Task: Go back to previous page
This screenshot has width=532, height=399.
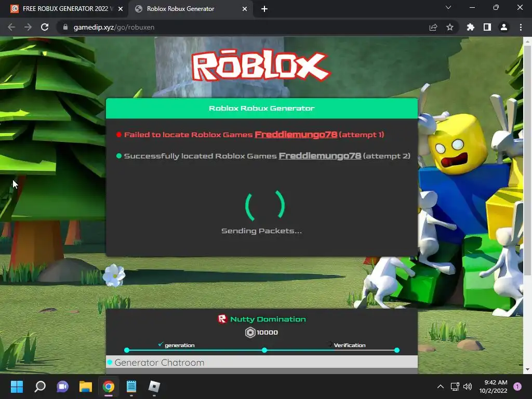Action: [x=11, y=27]
